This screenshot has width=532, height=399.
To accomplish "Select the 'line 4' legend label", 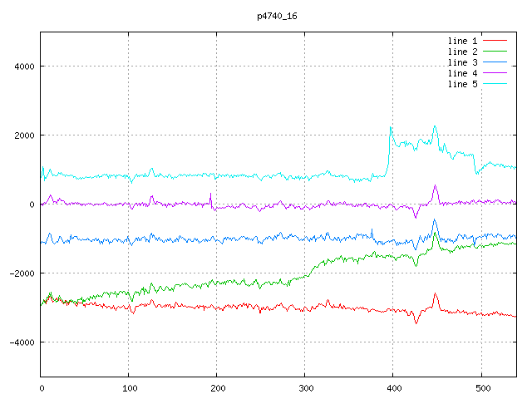I will coord(462,74).
